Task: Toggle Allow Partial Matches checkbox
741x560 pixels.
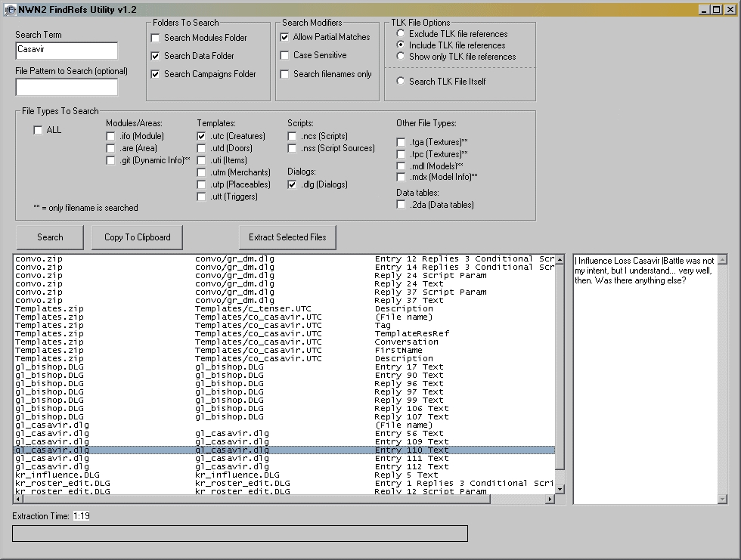Action: 285,37
